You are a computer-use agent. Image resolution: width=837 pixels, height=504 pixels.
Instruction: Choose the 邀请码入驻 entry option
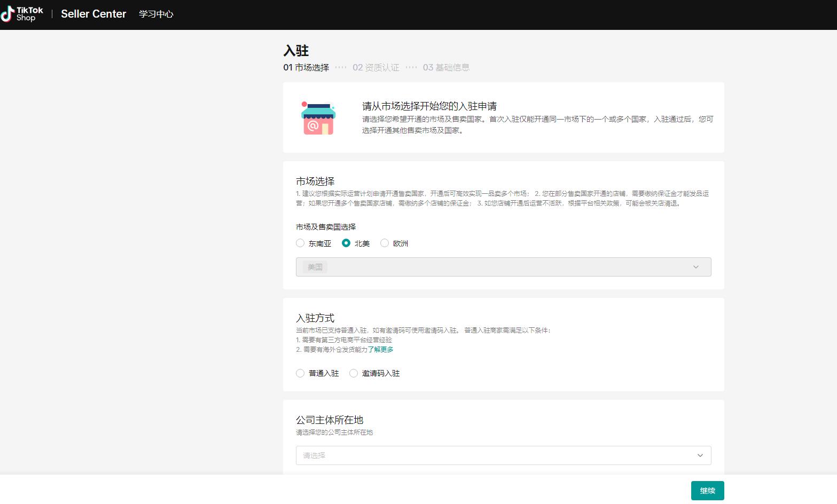tap(354, 373)
